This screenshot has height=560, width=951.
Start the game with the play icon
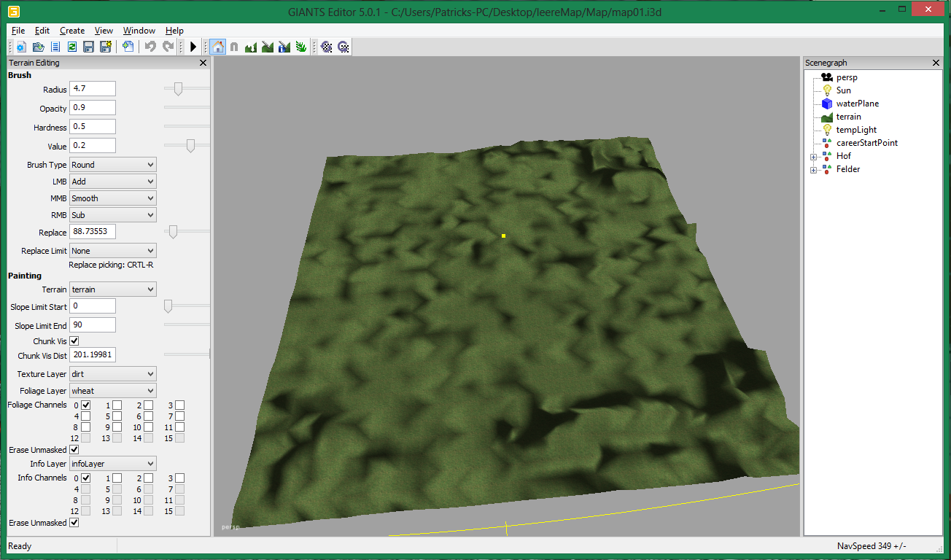coord(193,47)
